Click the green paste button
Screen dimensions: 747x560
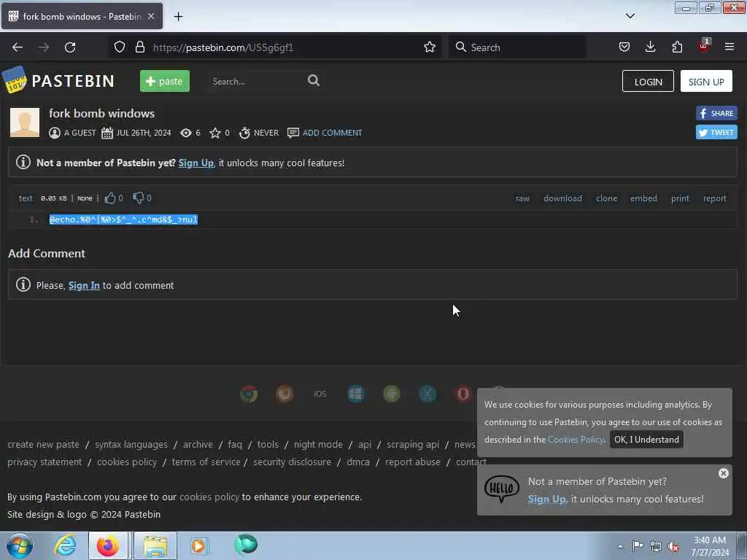point(165,81)
